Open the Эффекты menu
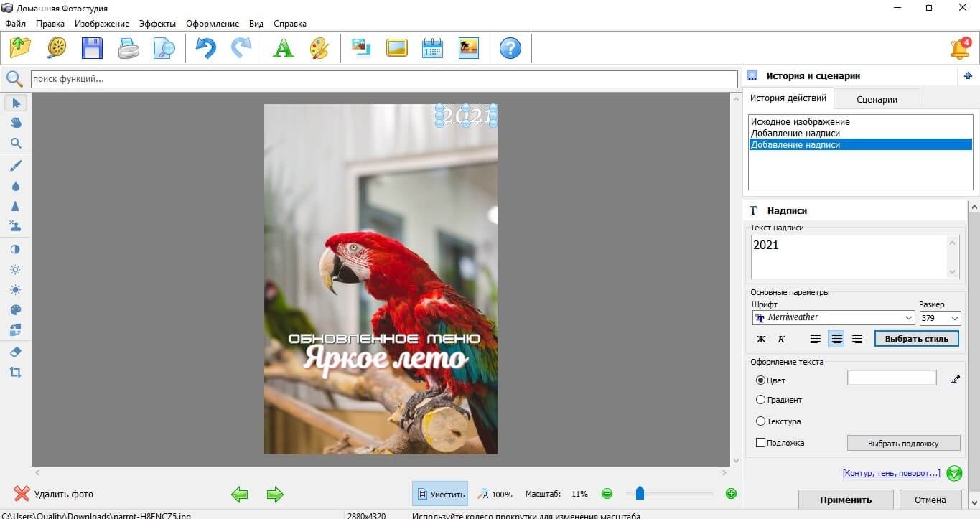Viewport: 980px width, 519px height. click(157, 24)
